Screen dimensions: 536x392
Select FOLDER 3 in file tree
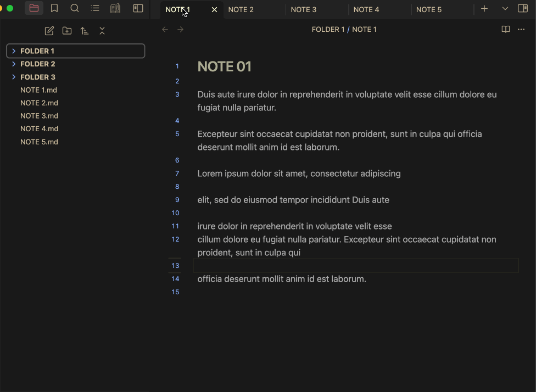pos(76,77)
